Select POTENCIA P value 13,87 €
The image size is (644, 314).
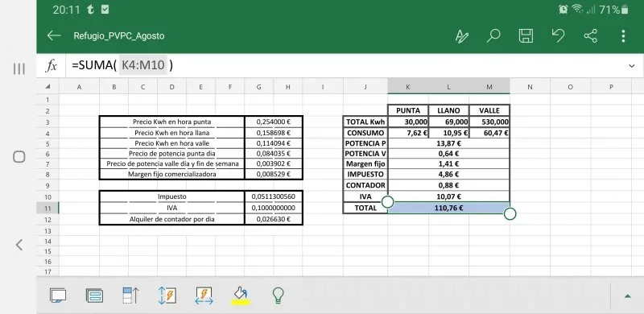point(448,143)
